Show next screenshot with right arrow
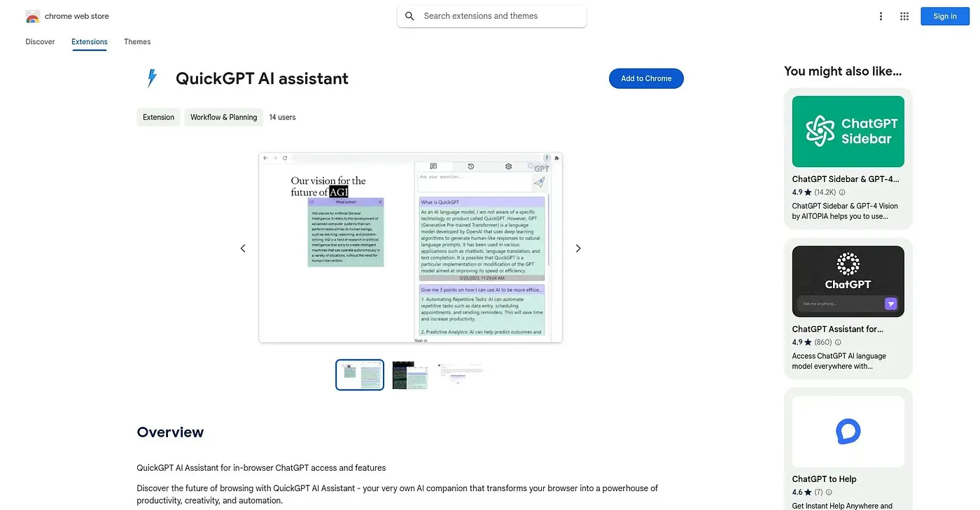 click(578, 248)
